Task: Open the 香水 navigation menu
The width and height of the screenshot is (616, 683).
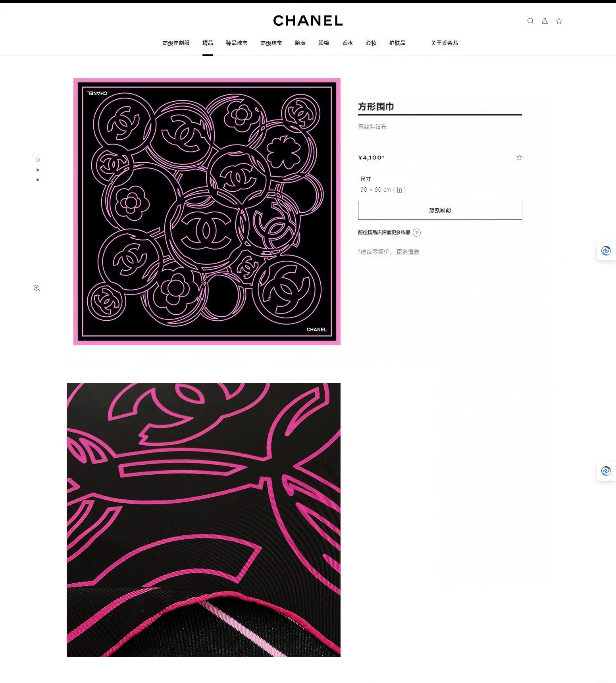Action: (x=347, y=43)
